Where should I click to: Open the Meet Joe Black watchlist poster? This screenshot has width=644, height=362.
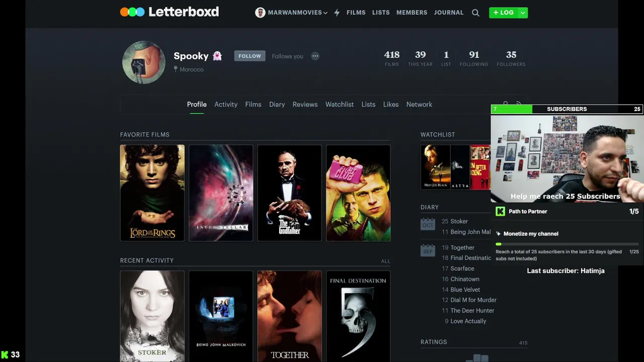point(435,167)
